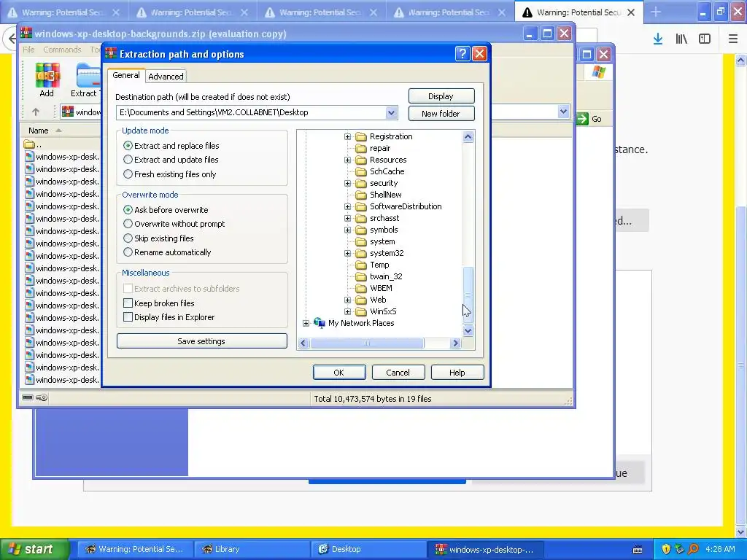
Task: Click the WinSxS folder icon
Action: click(361, 311)
